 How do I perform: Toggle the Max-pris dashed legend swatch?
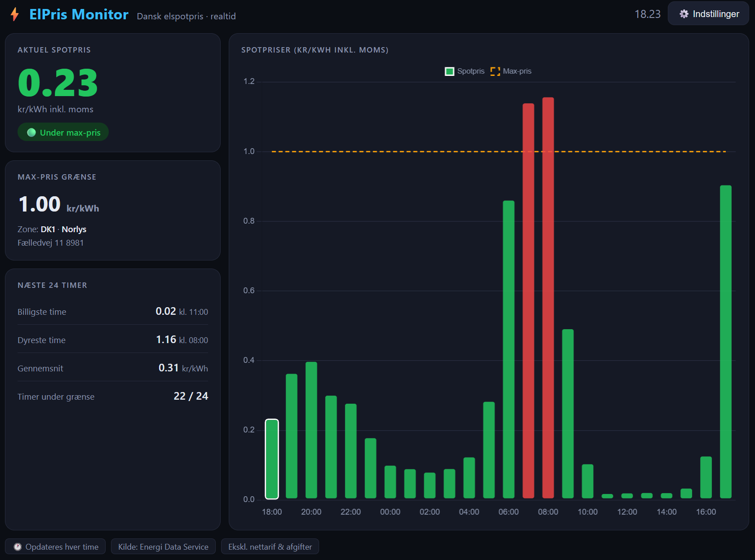coord(495,71)
